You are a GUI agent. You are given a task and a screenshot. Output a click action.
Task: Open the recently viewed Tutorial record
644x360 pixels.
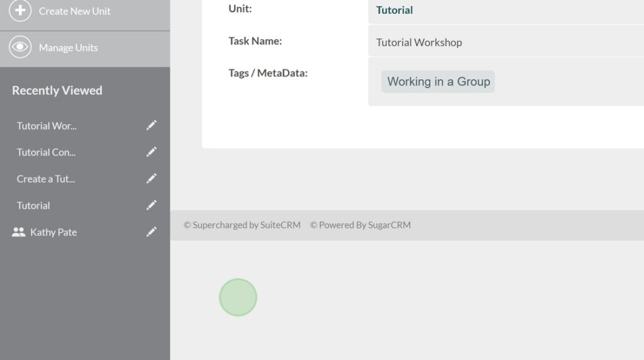[33, 205]
